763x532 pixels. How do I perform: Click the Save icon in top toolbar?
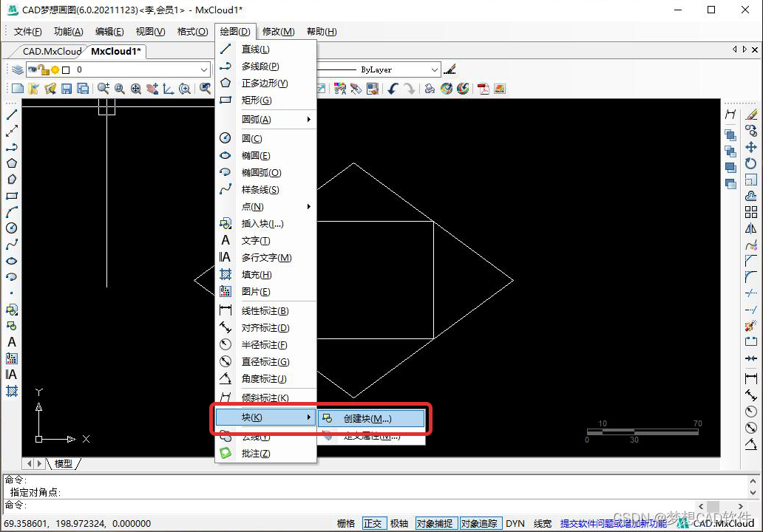click(x=67, y=89)
